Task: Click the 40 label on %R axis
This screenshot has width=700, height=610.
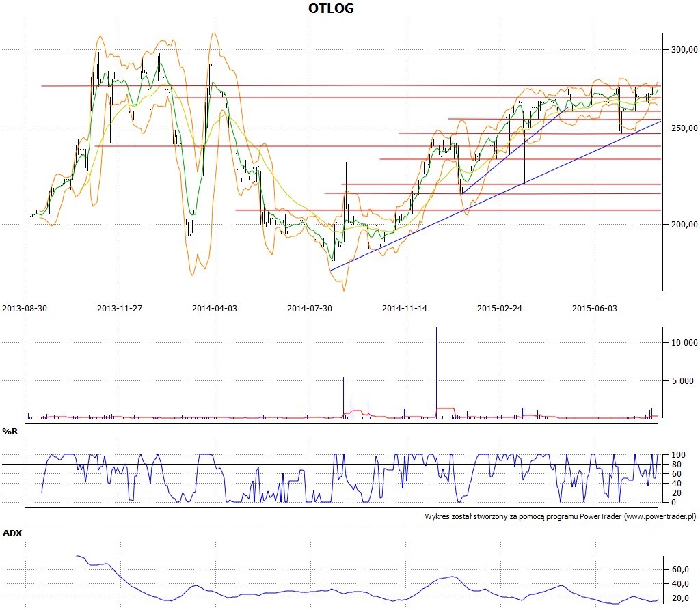Action: [x=676, y=483]
